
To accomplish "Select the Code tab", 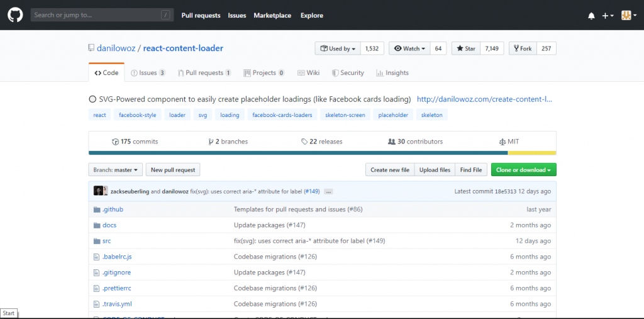I will (106, 73).
